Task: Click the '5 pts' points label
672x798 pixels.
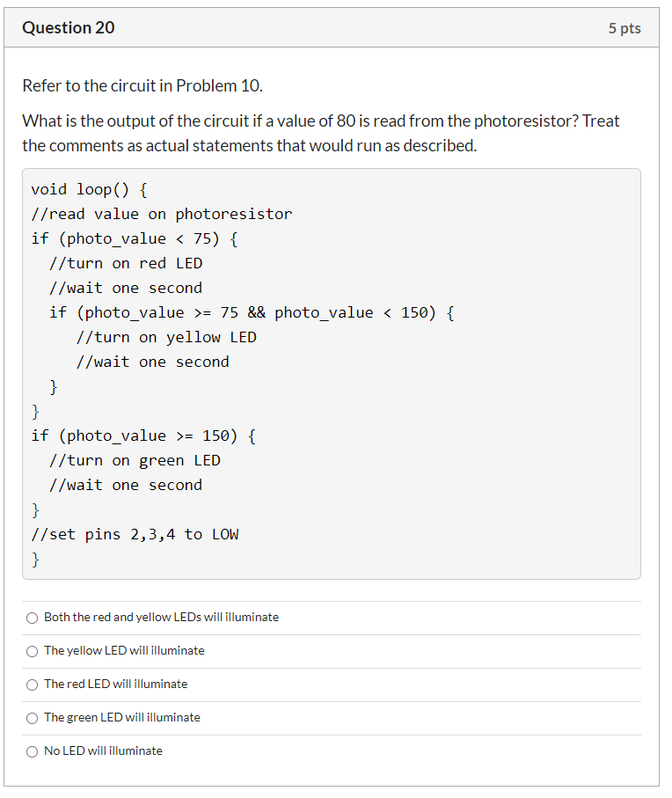Action: (x=625, y=28)
